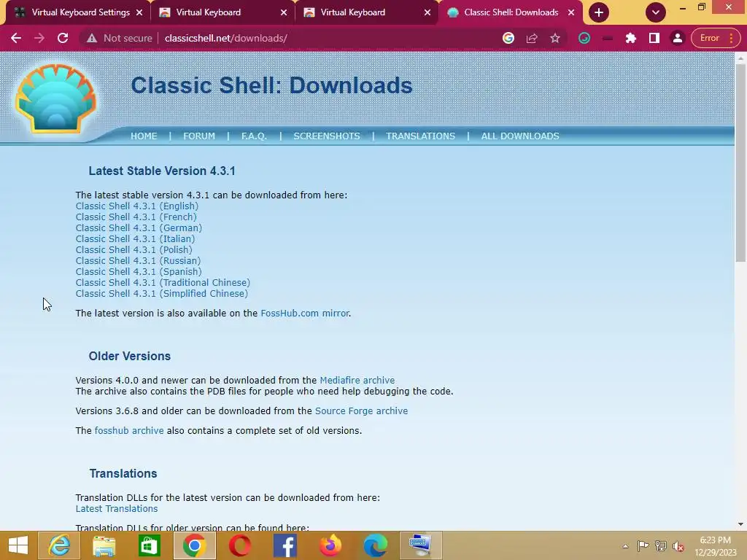Click the Classic Shell seashell logo
The width and height of the screenshot is (747, 560).
coord(55,98)
